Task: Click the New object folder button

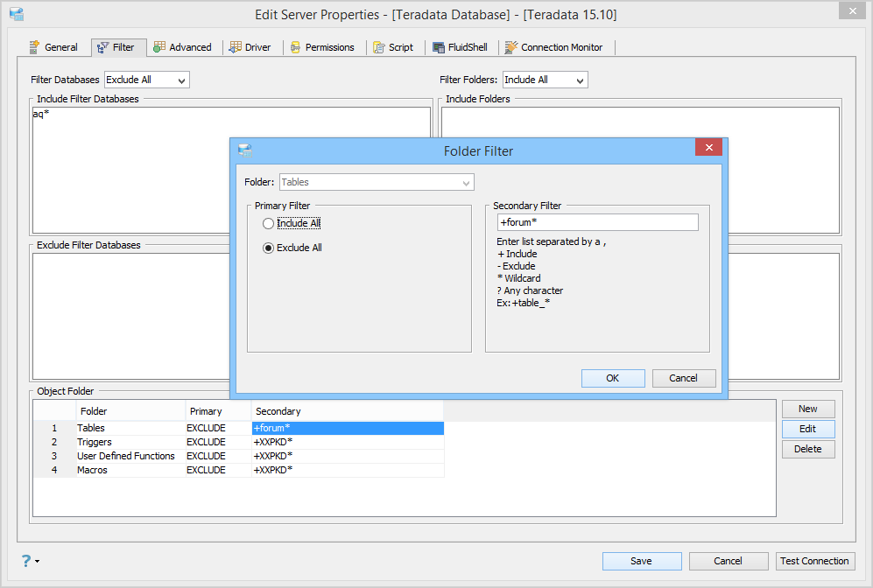Action: click(808, 409)
